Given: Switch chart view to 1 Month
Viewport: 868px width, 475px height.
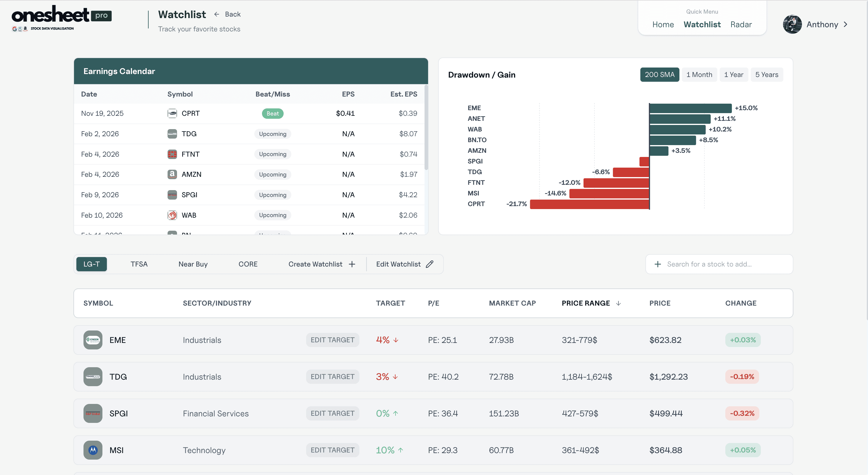Looking at the screenshot, I should [x=699, y=75].
